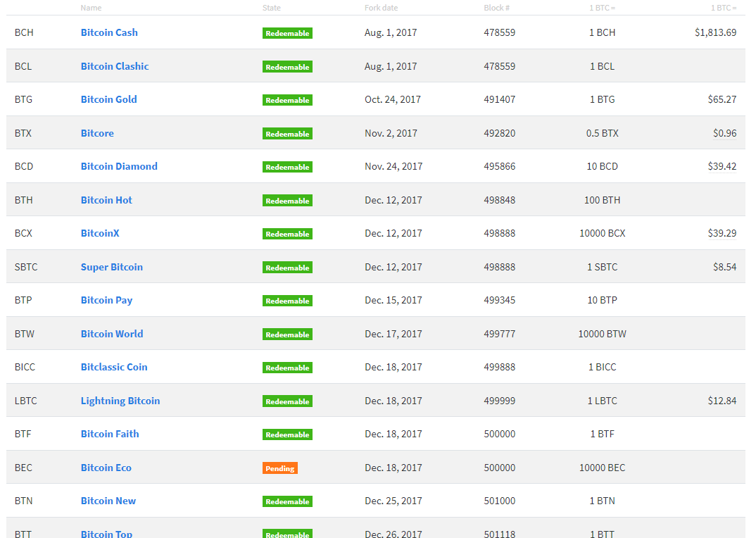
Task: Open the Bitcoin Hot link
Action: 106,200
